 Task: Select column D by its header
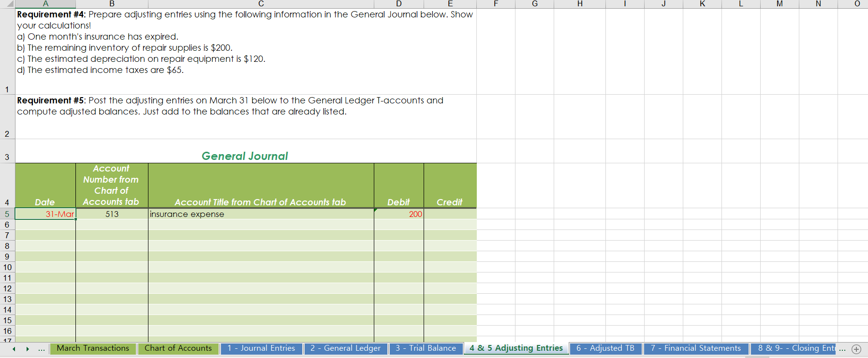click(x=399, y=4)
